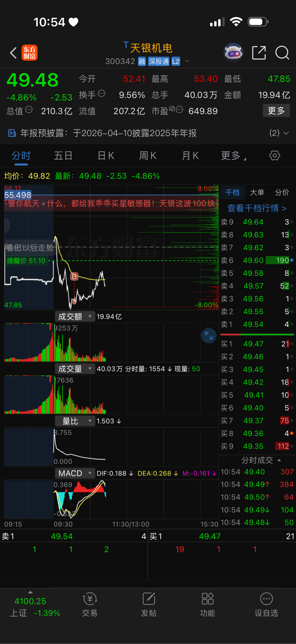Switch to 大单 tab
The image size is (296, 644).
[x=257, y=192]
